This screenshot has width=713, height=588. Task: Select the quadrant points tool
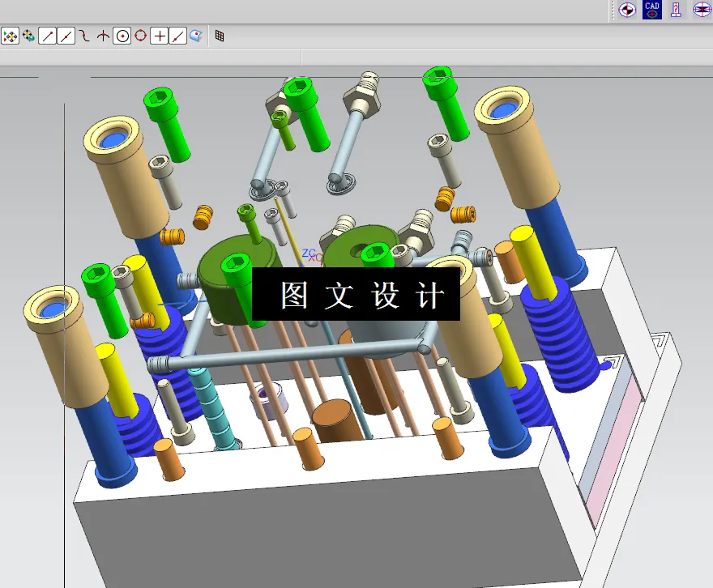pyautogui.click(x=142, y=36)
